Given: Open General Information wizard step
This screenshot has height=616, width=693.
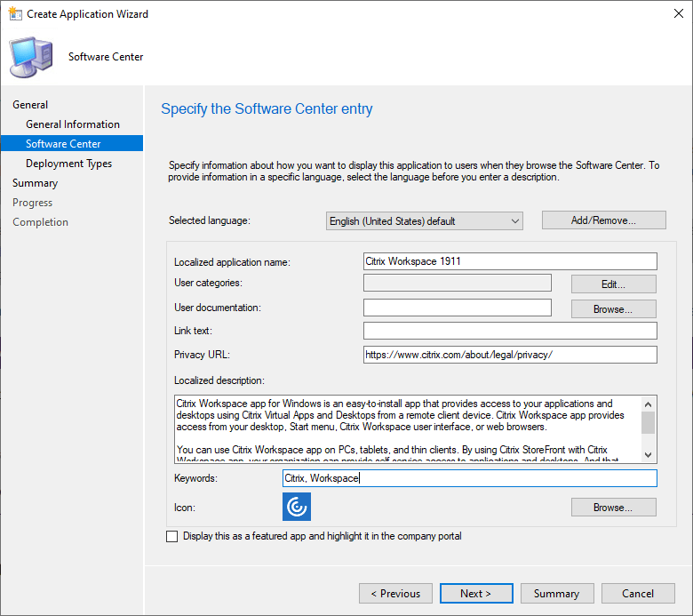Looking at the screenshot, I should (73, 124).
